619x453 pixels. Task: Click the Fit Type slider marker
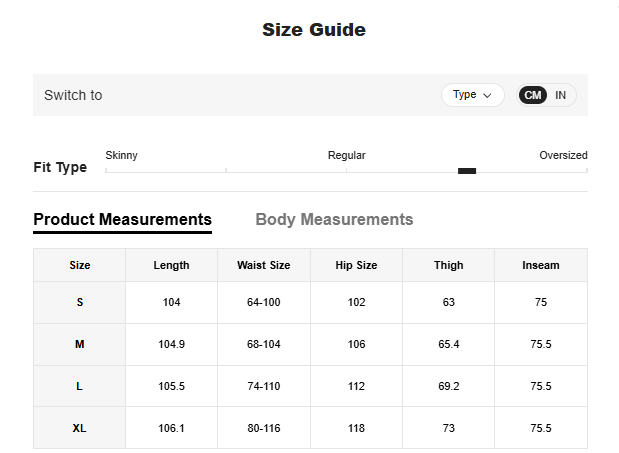click(x=467, y=171)
